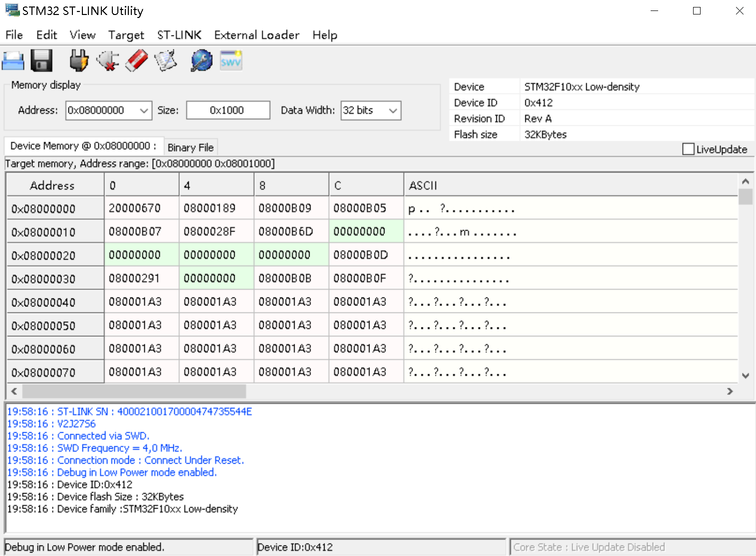The height and width of the screenshot is (556, 756).
Task: Click the horizontal scrollbar right arrow
Action: [730, 391]
